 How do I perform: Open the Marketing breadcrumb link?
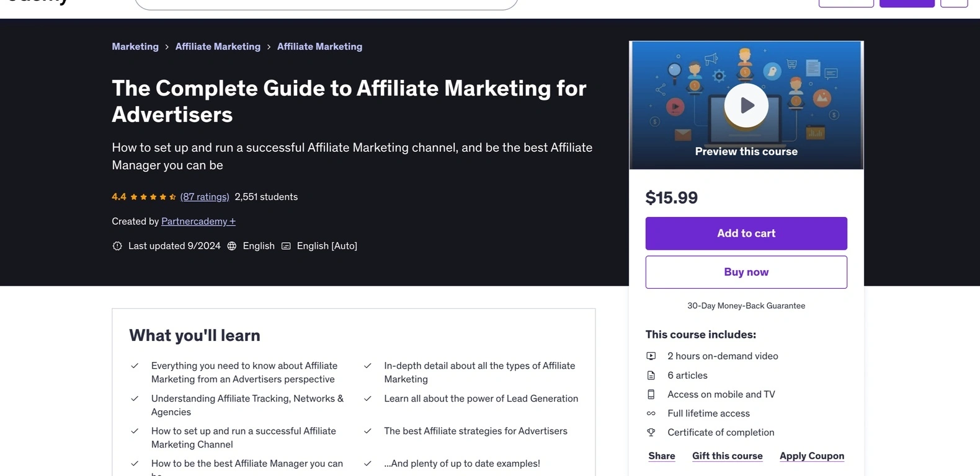(x=135, y=46)
